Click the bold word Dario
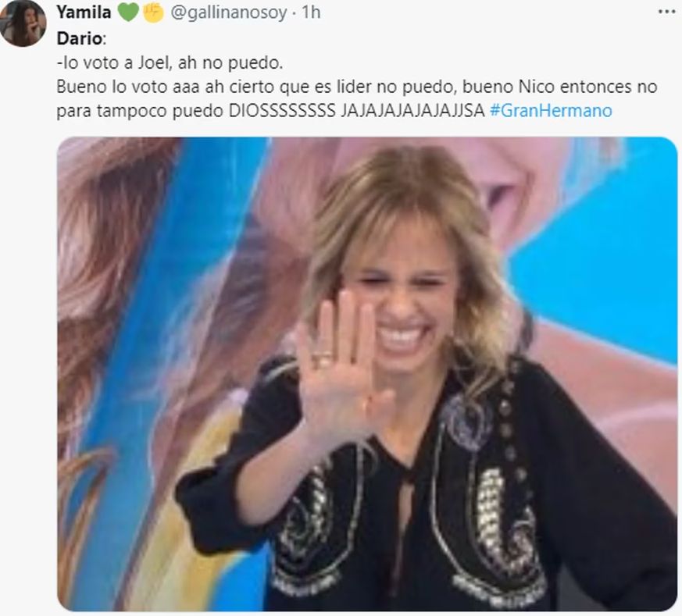Viewport: 682px width, 616px height. [80, 38]
